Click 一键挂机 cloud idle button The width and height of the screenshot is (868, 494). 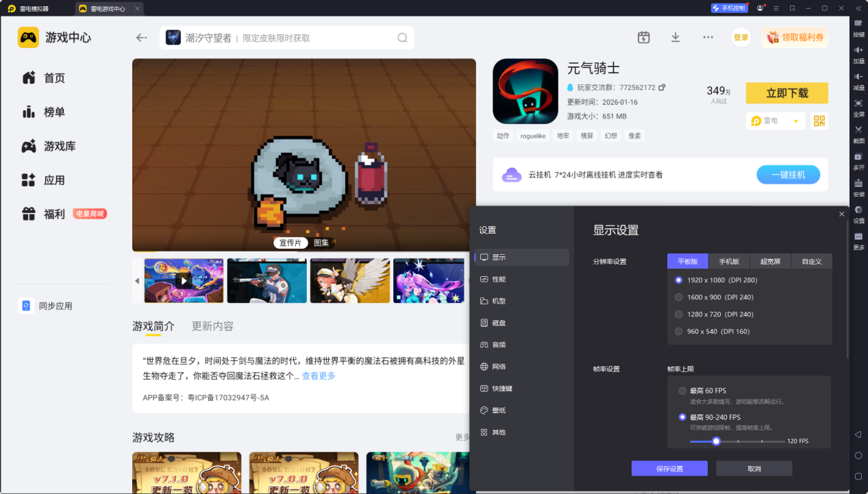(788, 175)
